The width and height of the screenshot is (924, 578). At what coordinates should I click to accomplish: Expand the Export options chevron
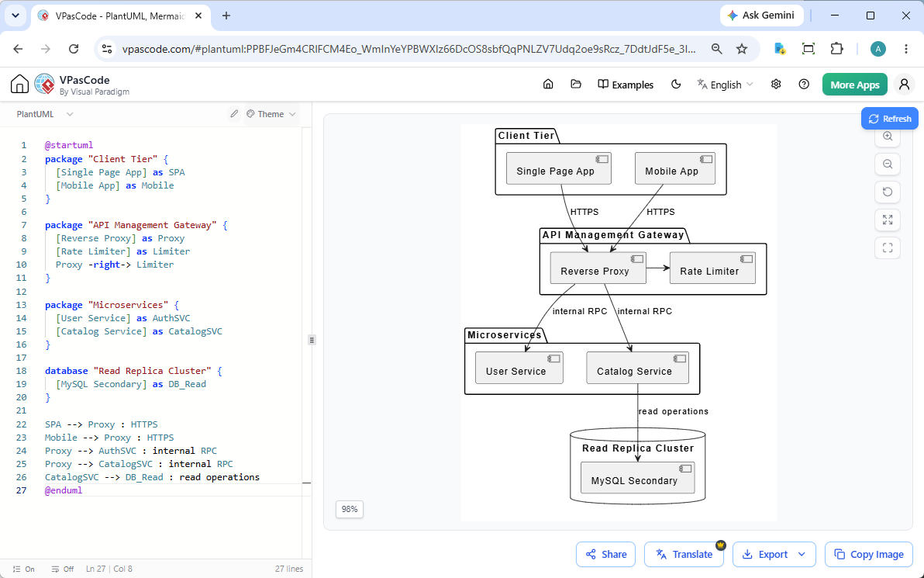point(802,554)
